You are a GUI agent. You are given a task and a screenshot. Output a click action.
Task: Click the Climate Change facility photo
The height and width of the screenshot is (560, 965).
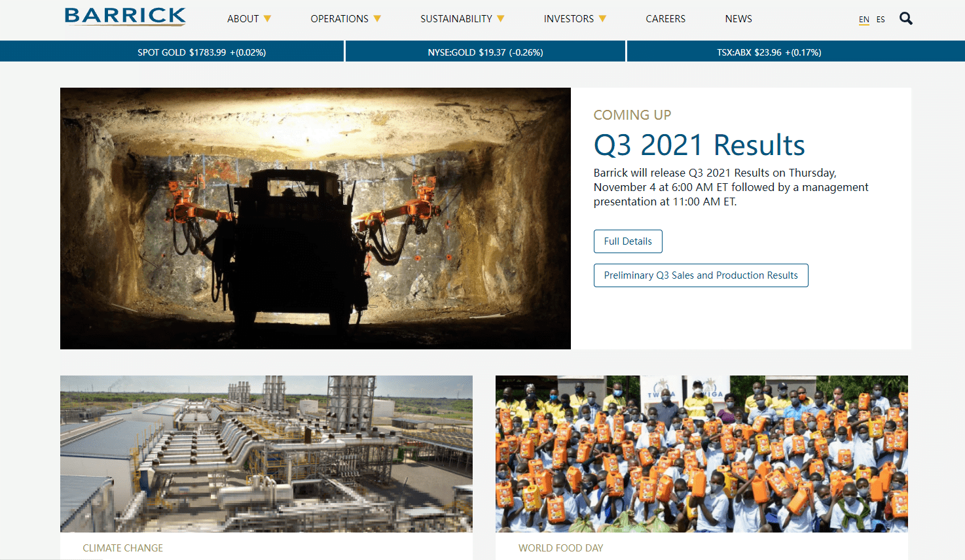point(266,453)
